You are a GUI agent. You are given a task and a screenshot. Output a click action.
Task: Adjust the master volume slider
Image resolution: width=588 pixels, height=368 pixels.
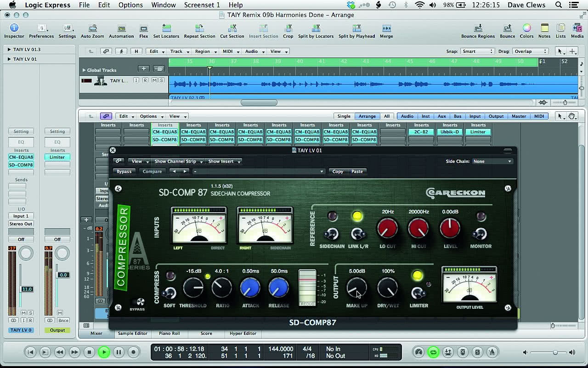555,352
